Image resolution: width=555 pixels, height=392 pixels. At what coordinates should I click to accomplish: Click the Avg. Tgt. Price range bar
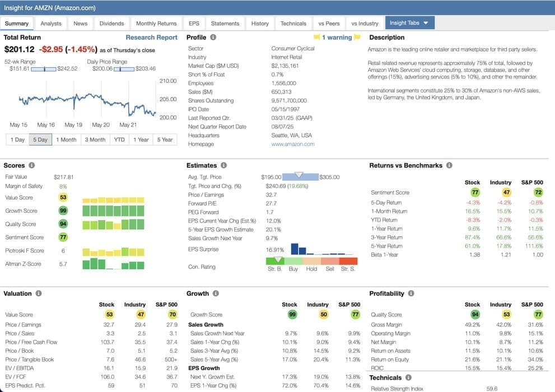[x=300, y=176]
